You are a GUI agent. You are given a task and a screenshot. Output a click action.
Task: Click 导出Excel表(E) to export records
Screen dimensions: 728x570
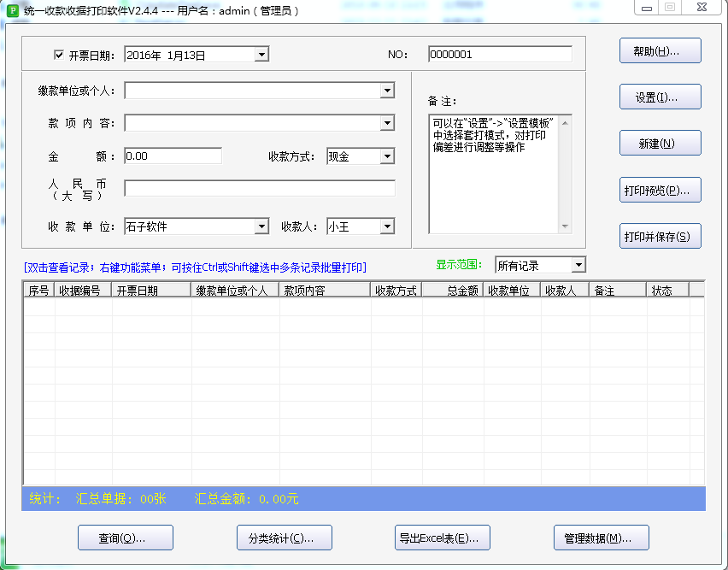[442, 538]
